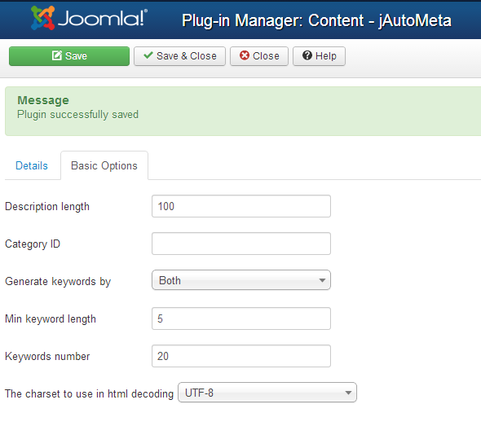Viewport: 481px width, 448px height.
Task: Click the question mark Help icon
Action: click(307, 55)
